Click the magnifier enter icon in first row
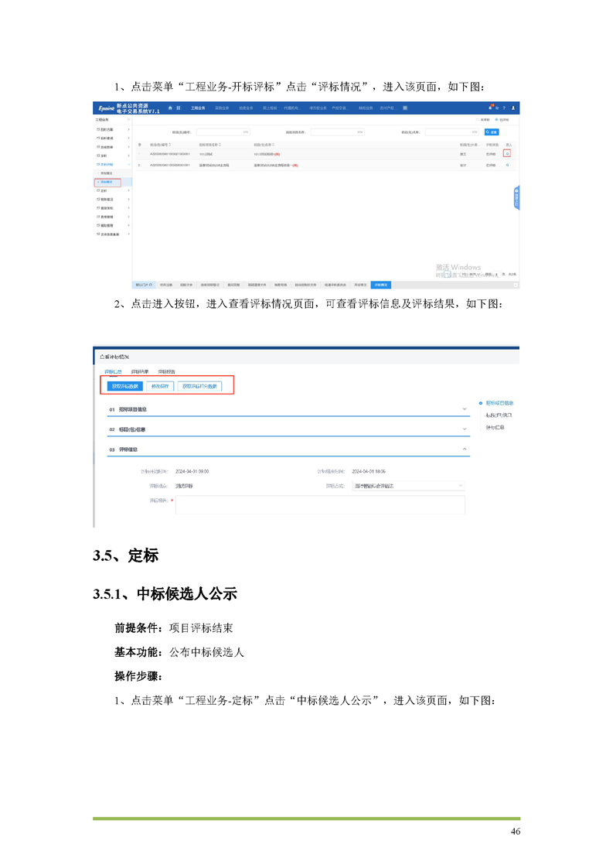 (x=507, y=154)
